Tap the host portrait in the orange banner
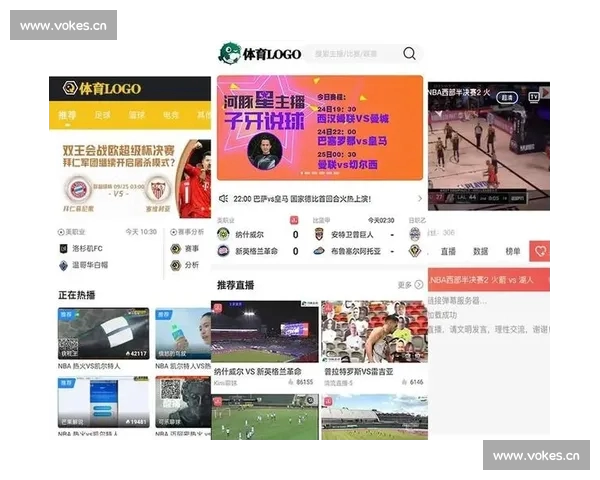The height and width of the screenshot is (480, 600). 264,151
